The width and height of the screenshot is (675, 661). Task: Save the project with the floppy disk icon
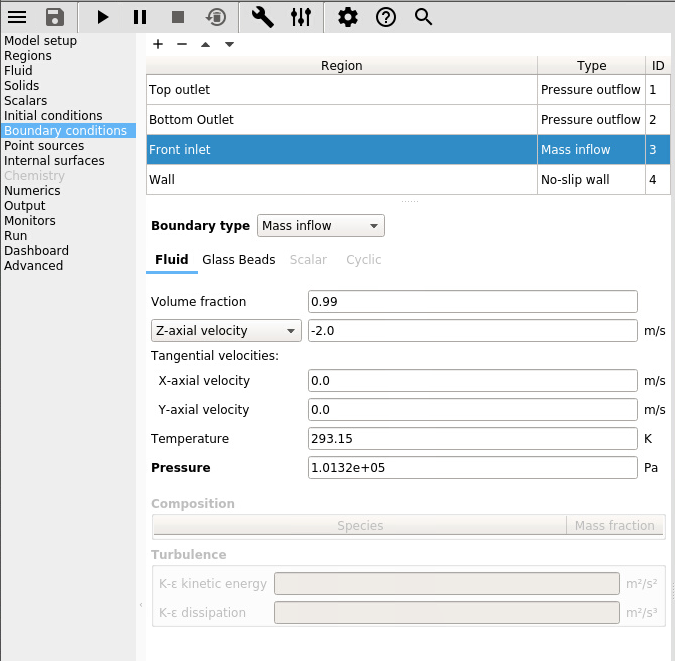pos(55,17)
